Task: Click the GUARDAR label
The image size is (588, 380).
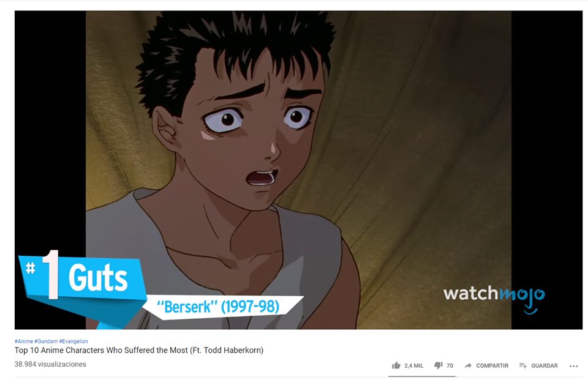Action: pyautogui.click(x=544, y=365)
